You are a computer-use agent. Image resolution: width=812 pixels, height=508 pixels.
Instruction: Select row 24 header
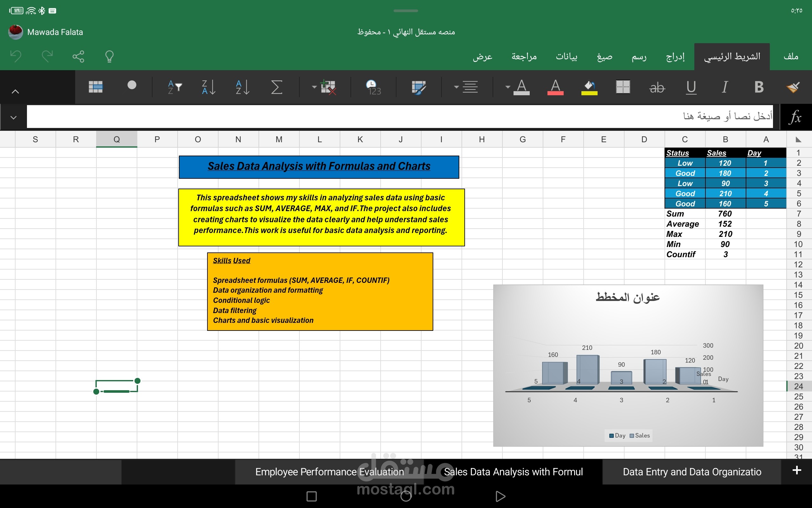(799, 386)
